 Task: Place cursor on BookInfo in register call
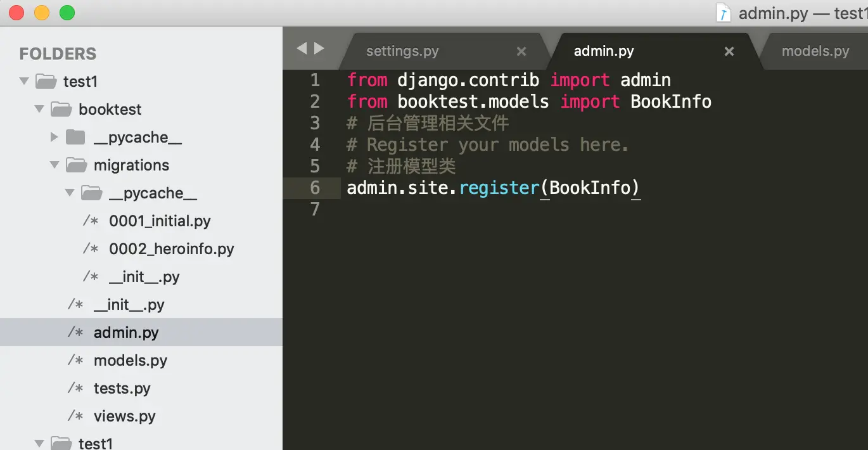(590, 188)
